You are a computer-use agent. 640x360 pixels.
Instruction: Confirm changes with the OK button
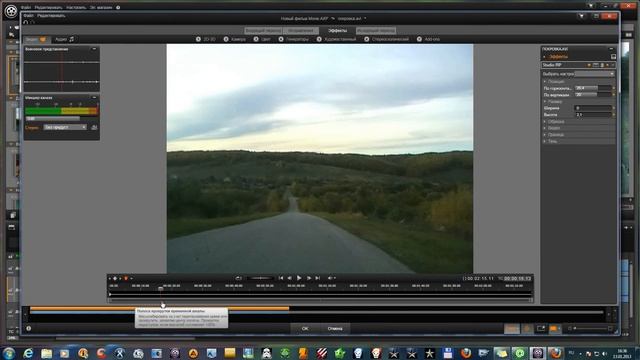click(305, 329)
